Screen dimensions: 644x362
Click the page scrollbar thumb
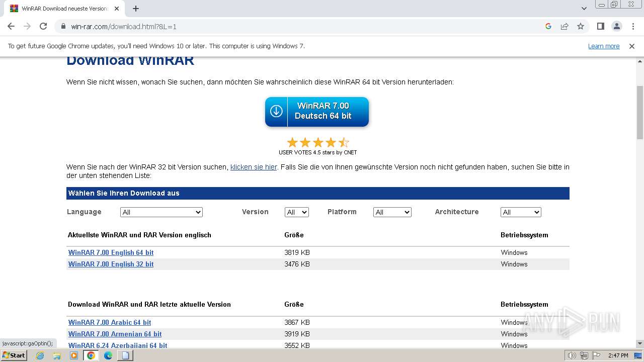tap(640, 112)
